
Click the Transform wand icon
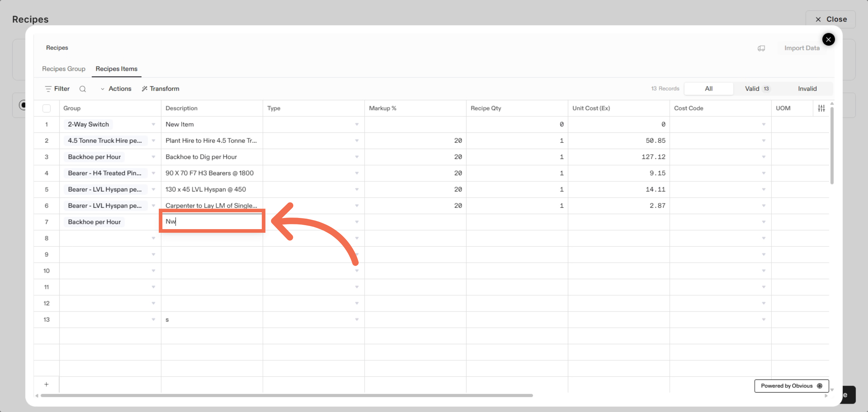coord(144,89)
